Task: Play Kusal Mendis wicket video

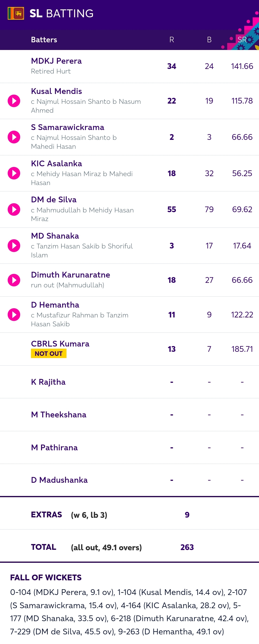Action: coord(14,101)
